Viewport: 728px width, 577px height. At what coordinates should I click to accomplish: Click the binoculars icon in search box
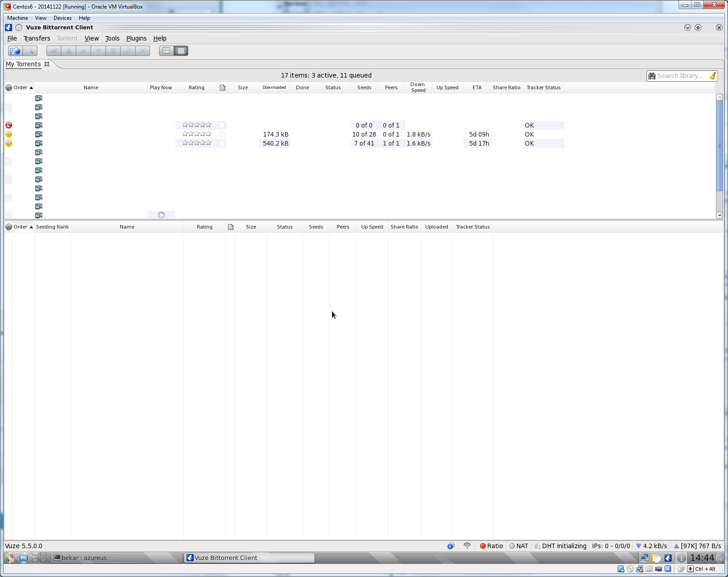coord(652,76)
